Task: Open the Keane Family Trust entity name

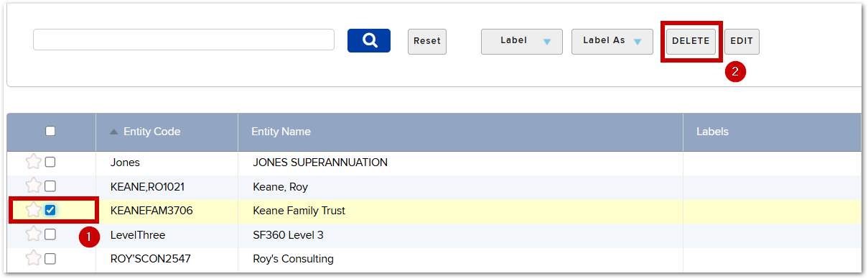Action: [x=299, y=211]
